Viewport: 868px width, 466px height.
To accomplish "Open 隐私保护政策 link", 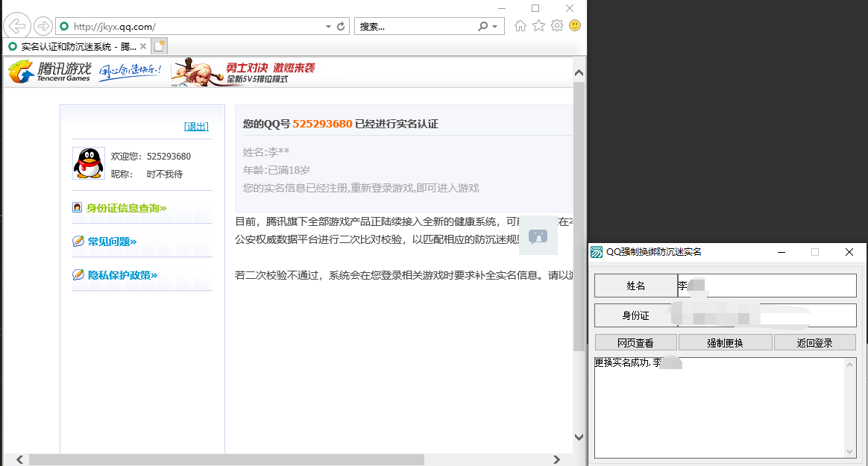I will point(123,275).
